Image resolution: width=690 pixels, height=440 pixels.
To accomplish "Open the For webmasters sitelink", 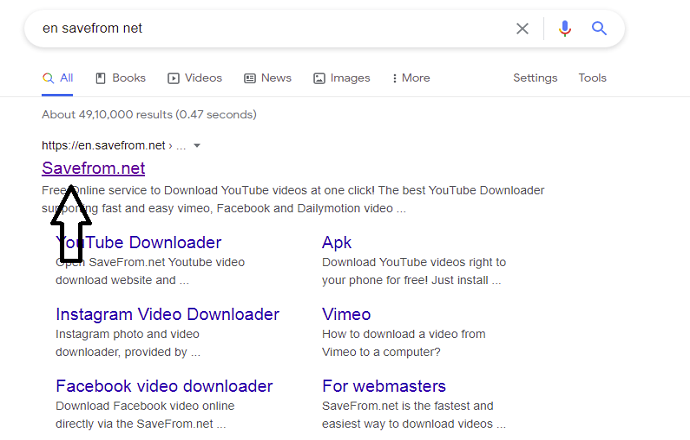I will [383, 386].
